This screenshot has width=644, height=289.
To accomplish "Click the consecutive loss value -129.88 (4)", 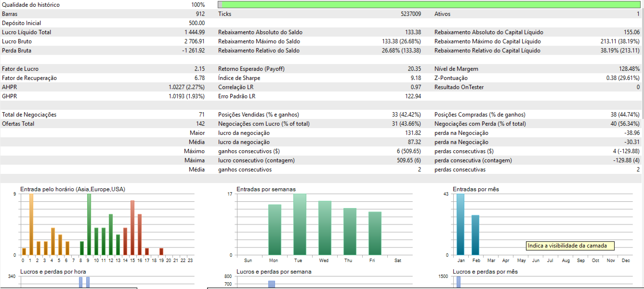I will [626, 160].
